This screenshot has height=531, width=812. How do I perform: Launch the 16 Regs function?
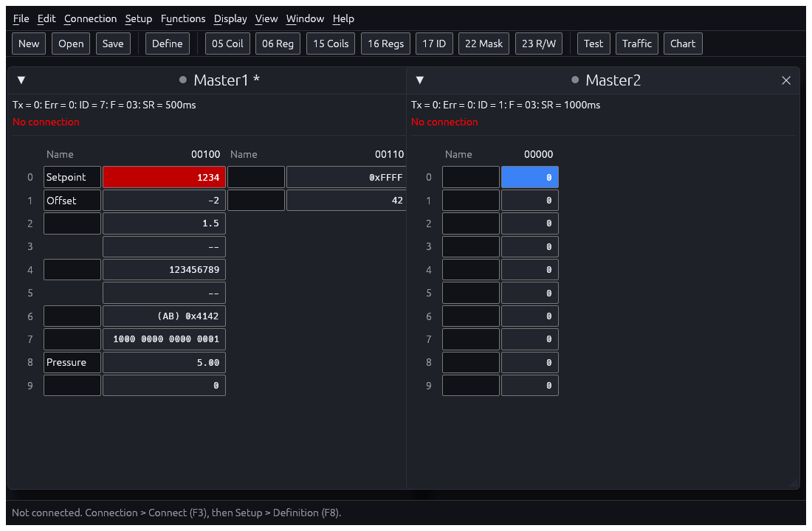tap(386, 44)
